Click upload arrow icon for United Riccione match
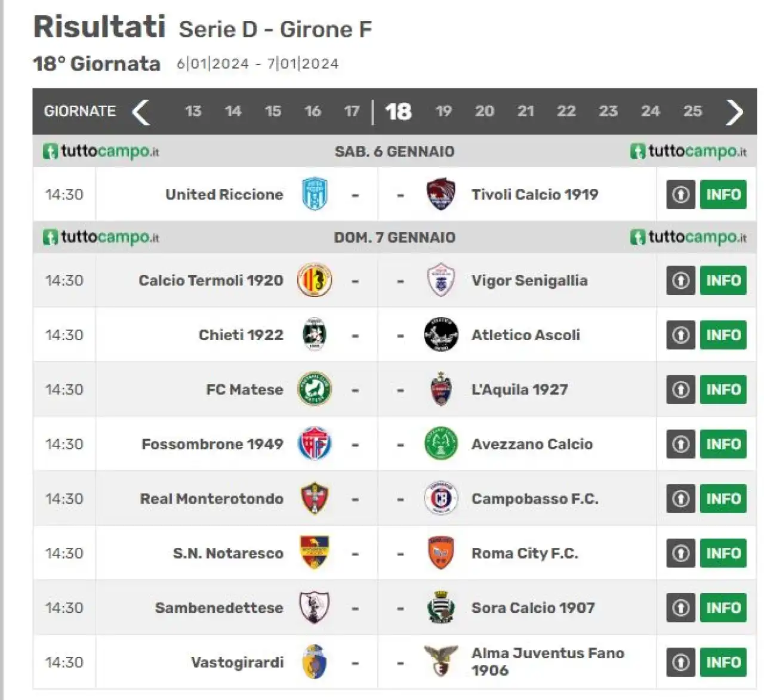Image resolution: width=764 pixels, height=700 pixels. 681,195
